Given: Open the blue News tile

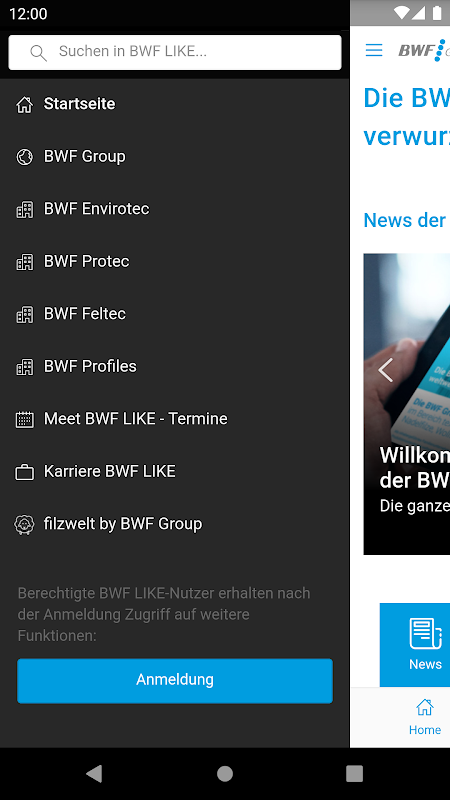Looking at the screenshot, I should coord(415,645).
